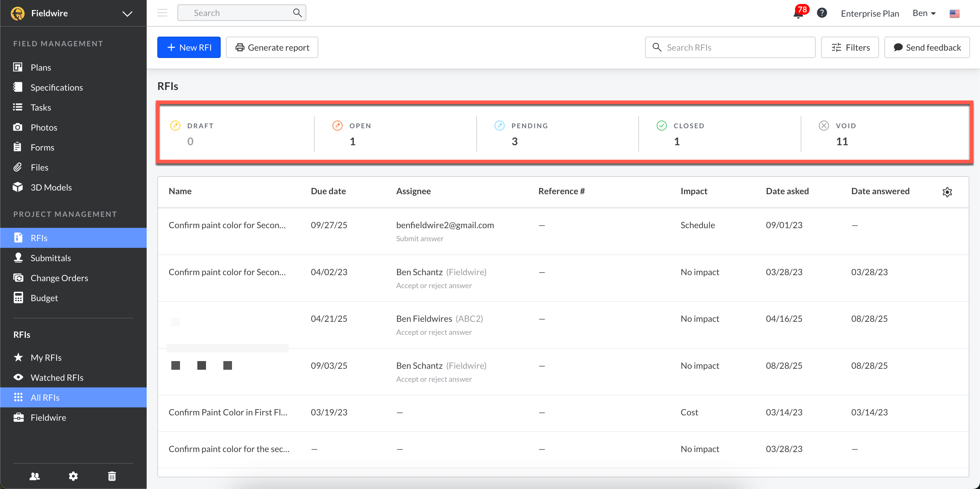
Task: Click the New RFI button
Action: coord(189,47)
